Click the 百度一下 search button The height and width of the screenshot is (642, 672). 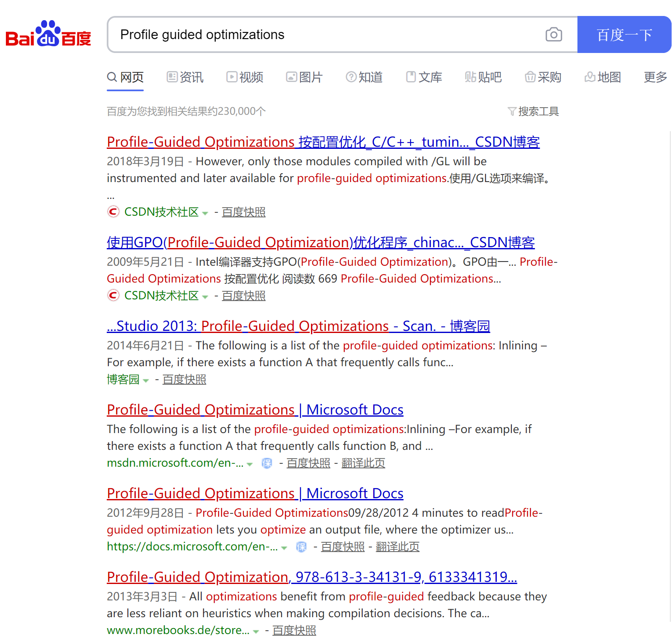(x=624, y=34)
